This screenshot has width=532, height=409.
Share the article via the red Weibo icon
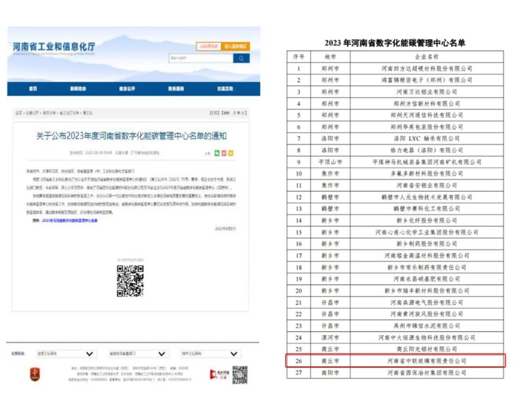[224, 154]
